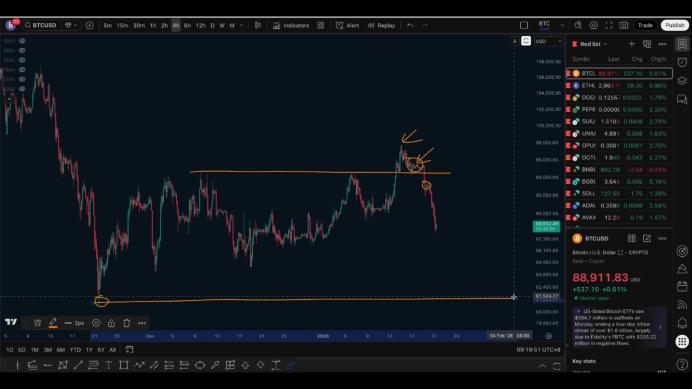This screenshot has width=692, height=389.
Task: Open the quick search icon in top bar
Action: 578,26
